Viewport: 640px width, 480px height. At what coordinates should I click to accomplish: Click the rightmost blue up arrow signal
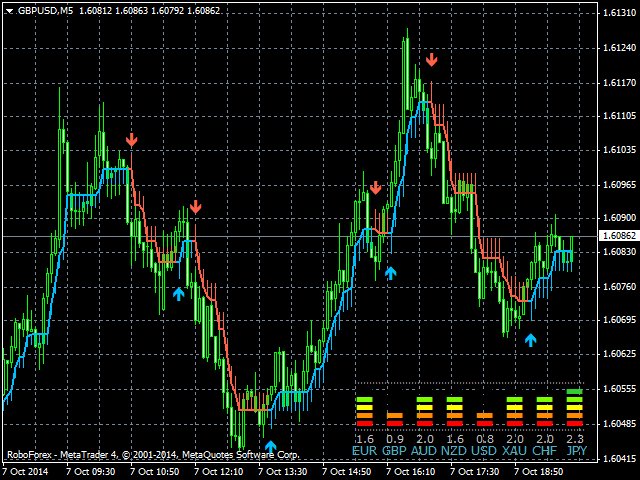pos(530,340)
